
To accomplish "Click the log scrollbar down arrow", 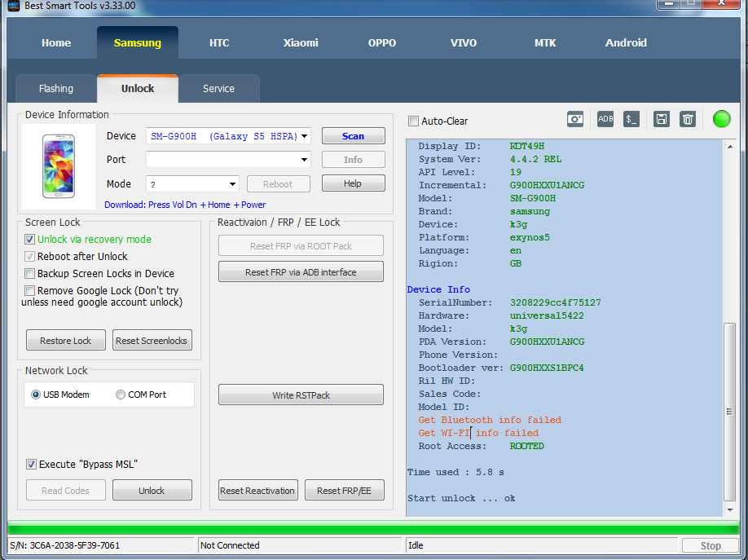I will [x=730, y=510].
